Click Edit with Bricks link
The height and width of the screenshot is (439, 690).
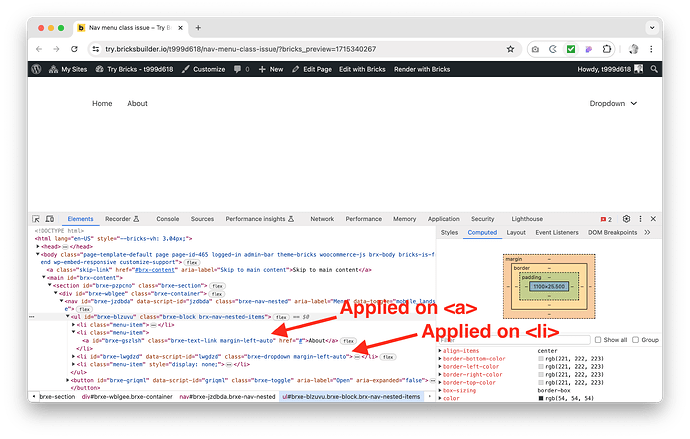(362, 69)
